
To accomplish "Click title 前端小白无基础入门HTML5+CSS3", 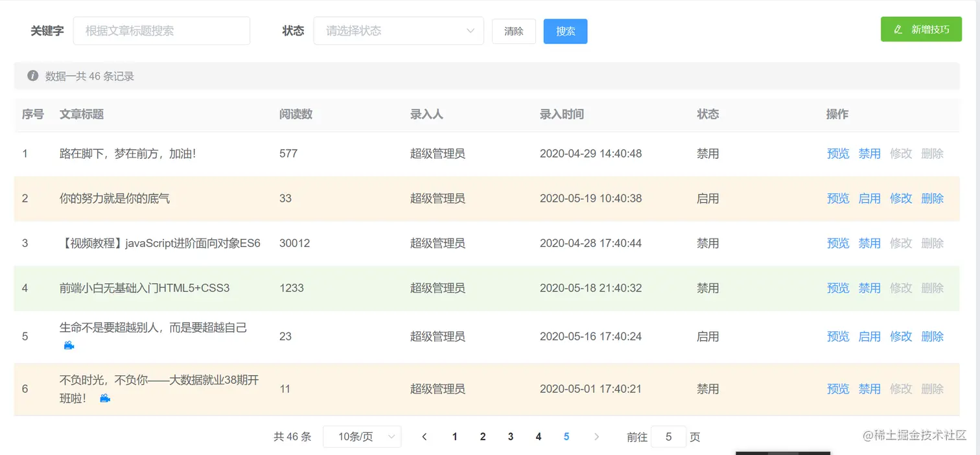I will click(x=145, y=288).
